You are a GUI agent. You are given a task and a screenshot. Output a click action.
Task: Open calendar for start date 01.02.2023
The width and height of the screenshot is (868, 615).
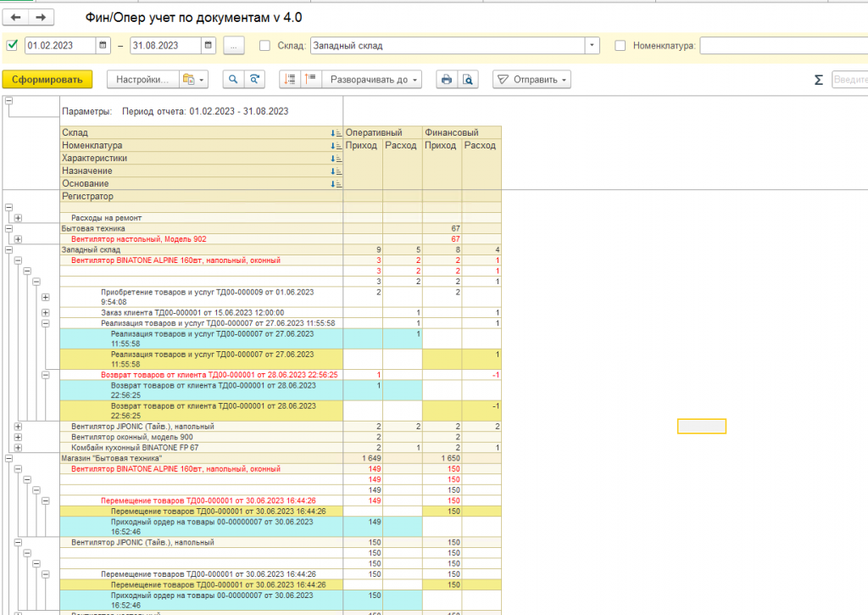pos(103,46)
